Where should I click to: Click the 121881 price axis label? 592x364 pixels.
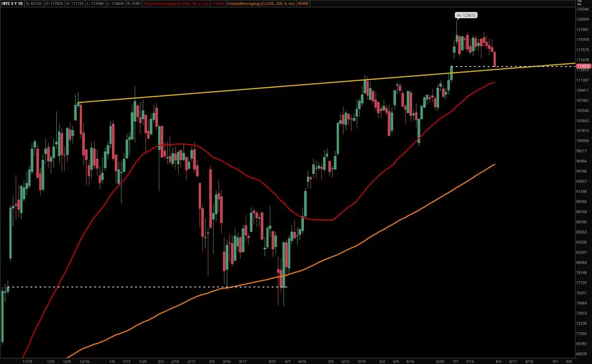[584, 30]
